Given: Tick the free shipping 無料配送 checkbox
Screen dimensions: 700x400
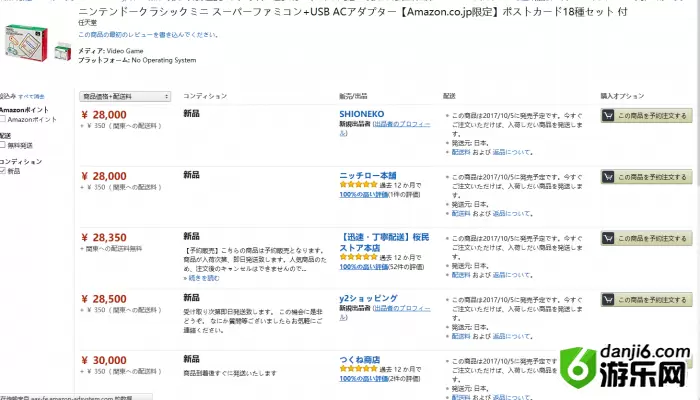Looking at the screenshot, I should click(3, 145).
